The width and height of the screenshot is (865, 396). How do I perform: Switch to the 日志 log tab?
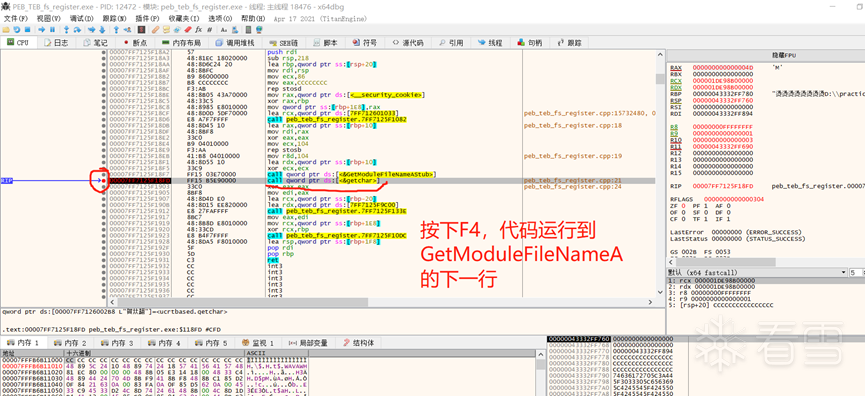click(56, 42)
